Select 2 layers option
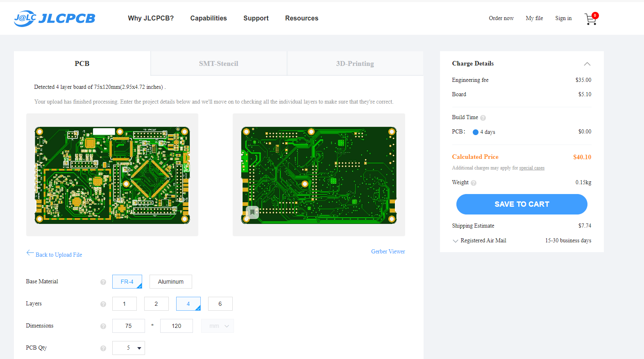Screen dimensions: 644x359 click(x=156, y=304)
